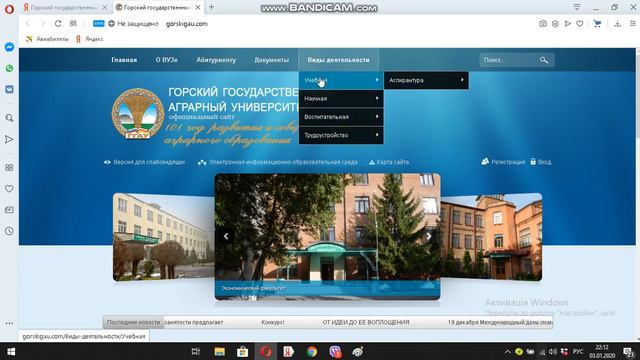The height and width of the screenshot is (360, 640).
Task: Open Facebook Messenger in Opera sidebar
Action: [x=9, y=47]
